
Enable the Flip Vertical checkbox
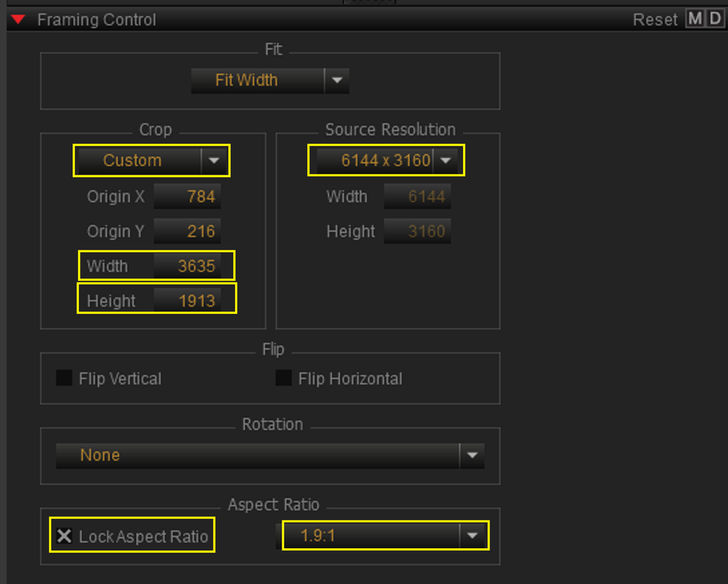(64, 378)
